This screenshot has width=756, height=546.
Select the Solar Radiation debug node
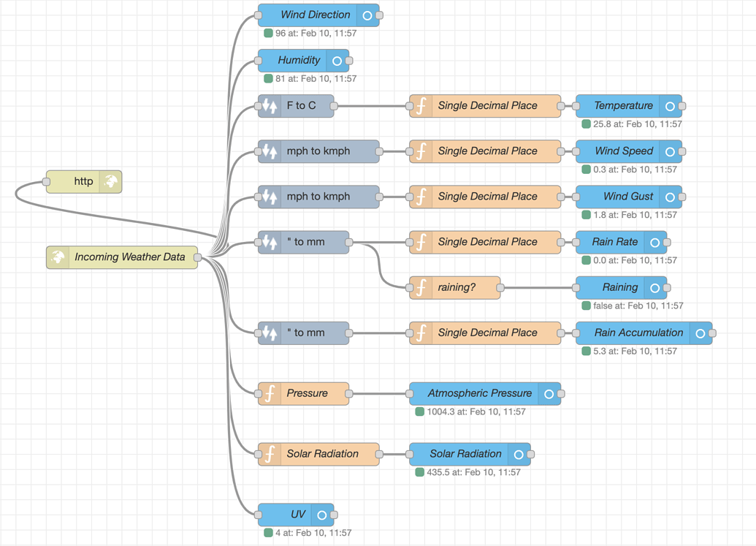[464, 454]
